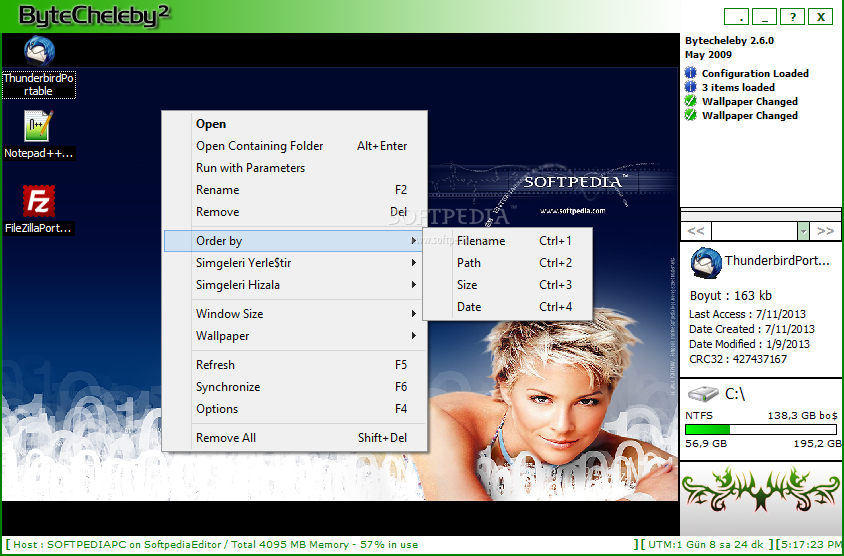Choose Run with Parameters
This screenshot has height=556, width=844.
[x=294, y=168]
